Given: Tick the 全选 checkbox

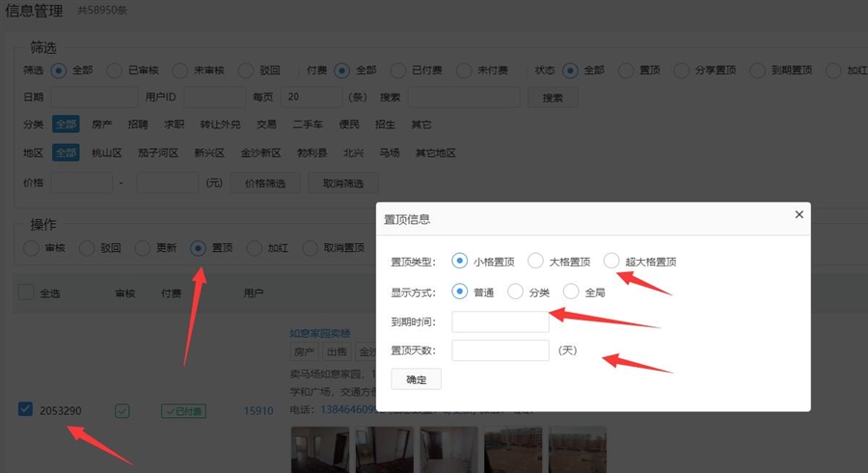Looking at the screenshot, I should tap(26, 292).
